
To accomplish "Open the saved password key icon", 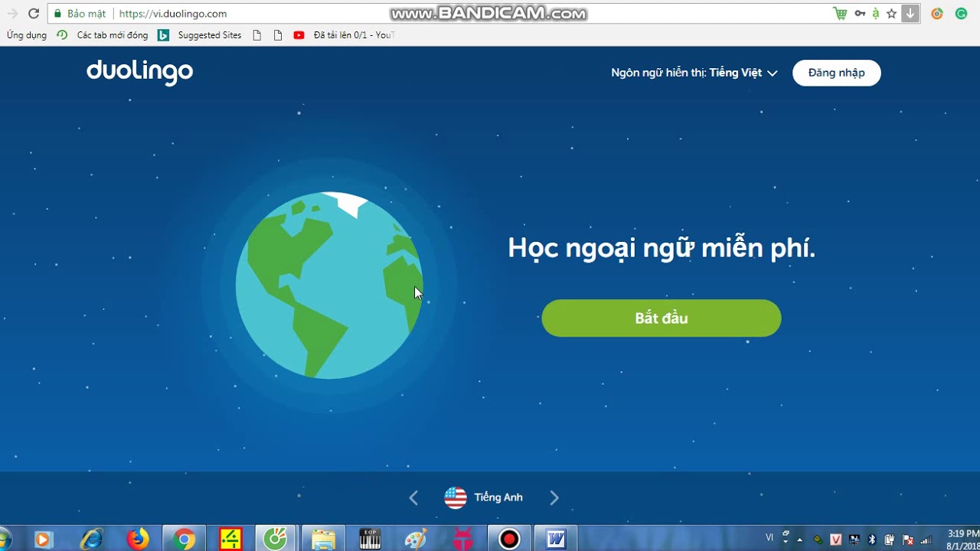I will click(x=861, y=14).
